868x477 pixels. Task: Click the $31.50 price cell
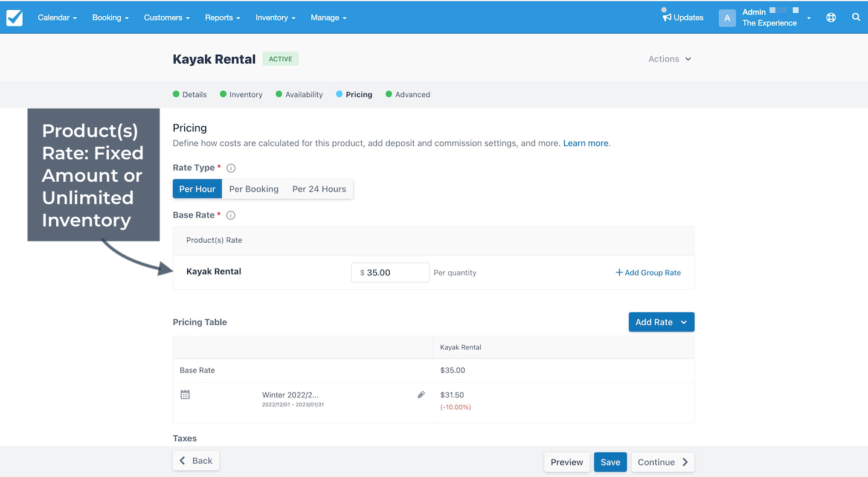(x=452, y=395)
